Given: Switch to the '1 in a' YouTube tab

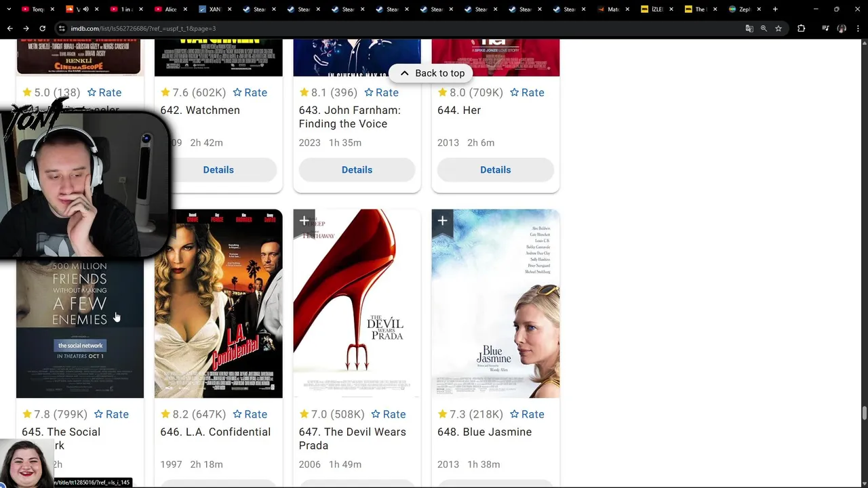Looking at the screenshot, I should pos(125,9).
